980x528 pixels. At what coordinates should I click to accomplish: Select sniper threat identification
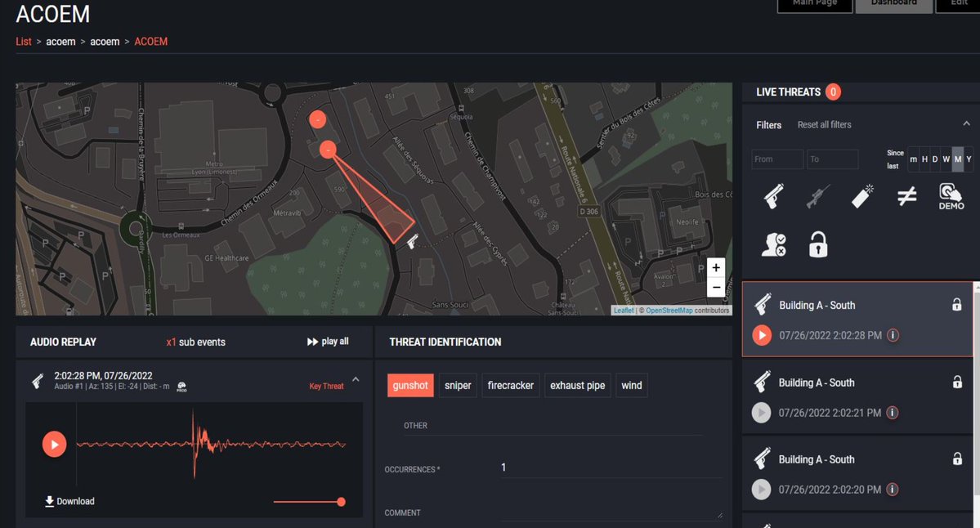(x=458, y=386)
